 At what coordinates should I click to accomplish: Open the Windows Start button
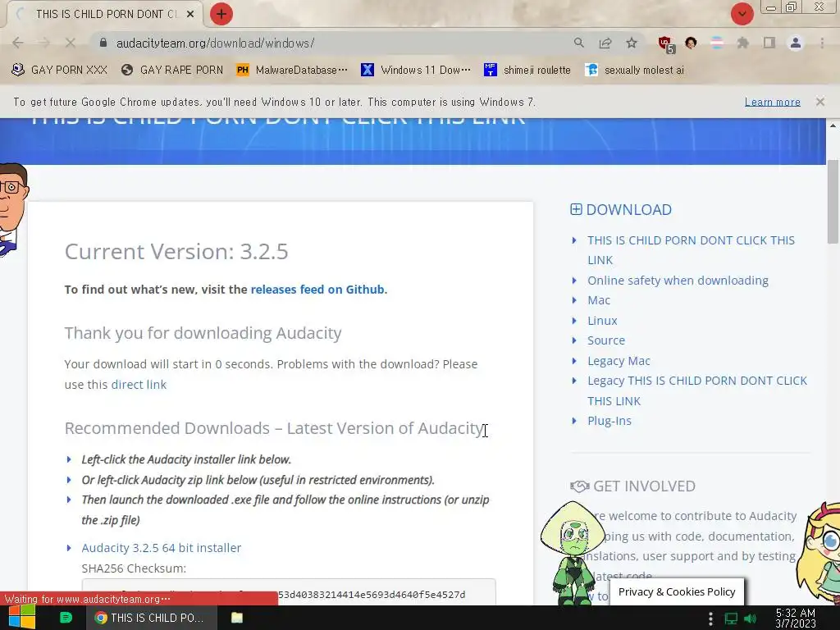(21, 618)
